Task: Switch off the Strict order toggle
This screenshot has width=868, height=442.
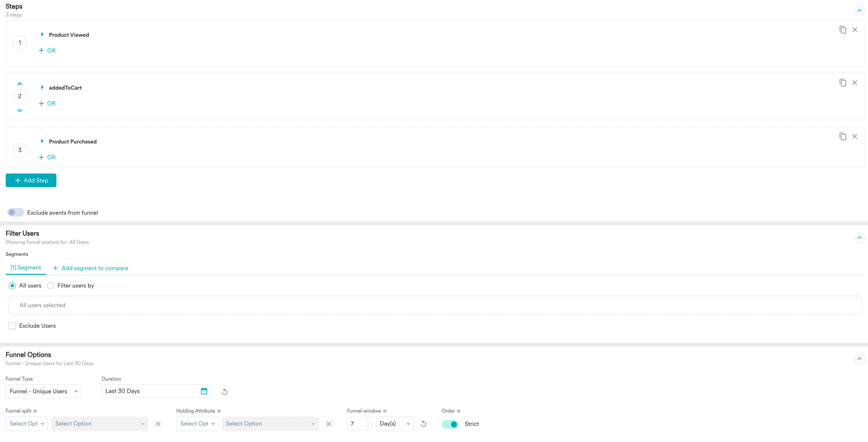Action: [x=450, y=424]
